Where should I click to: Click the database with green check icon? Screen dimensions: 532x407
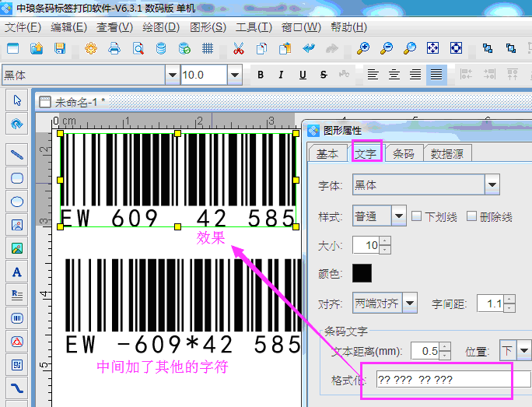(184, 48)
